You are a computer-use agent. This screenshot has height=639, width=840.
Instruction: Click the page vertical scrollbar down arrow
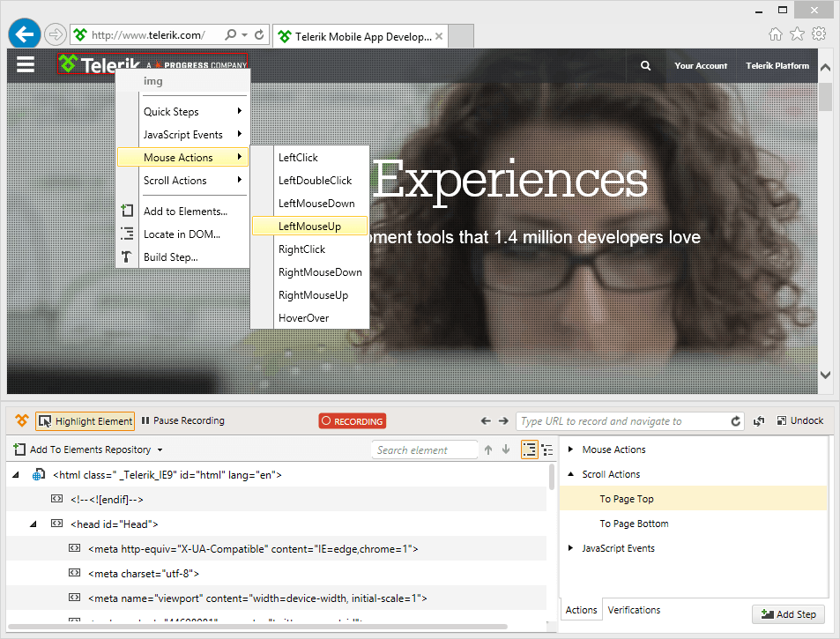click(826, 375)
